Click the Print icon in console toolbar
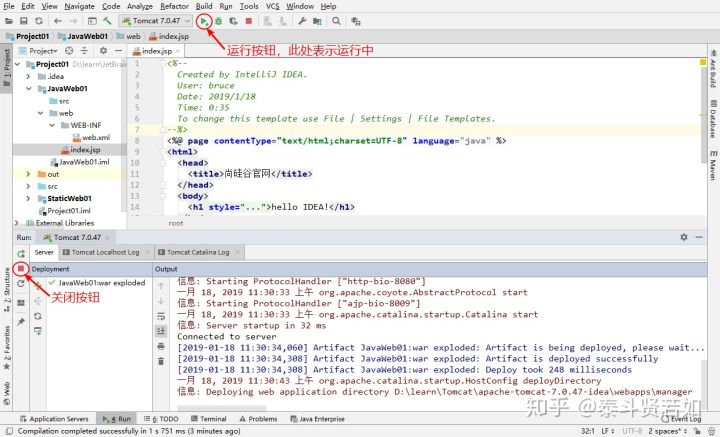 (x=161, y=346)
